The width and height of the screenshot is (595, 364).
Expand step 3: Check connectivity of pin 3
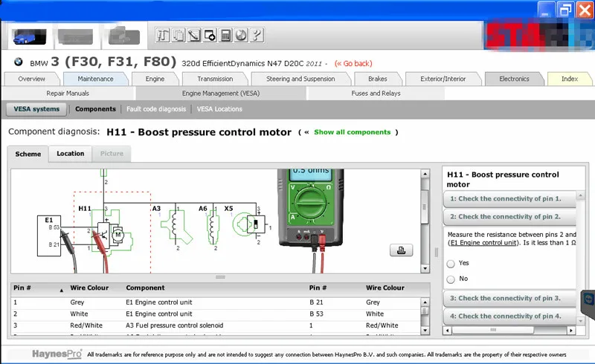click(509, 299)
